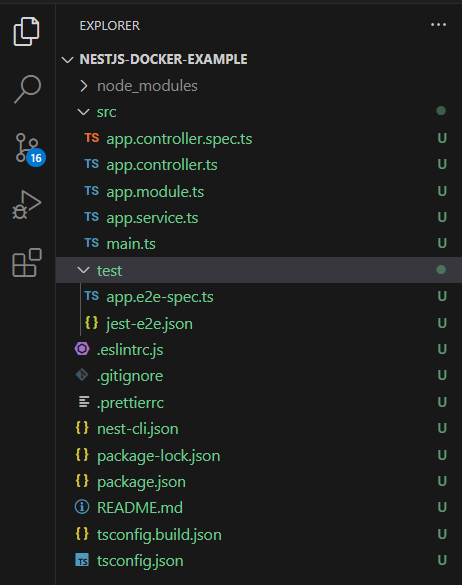
Task: Select the src folder name
Action: (x=107, y=112)
